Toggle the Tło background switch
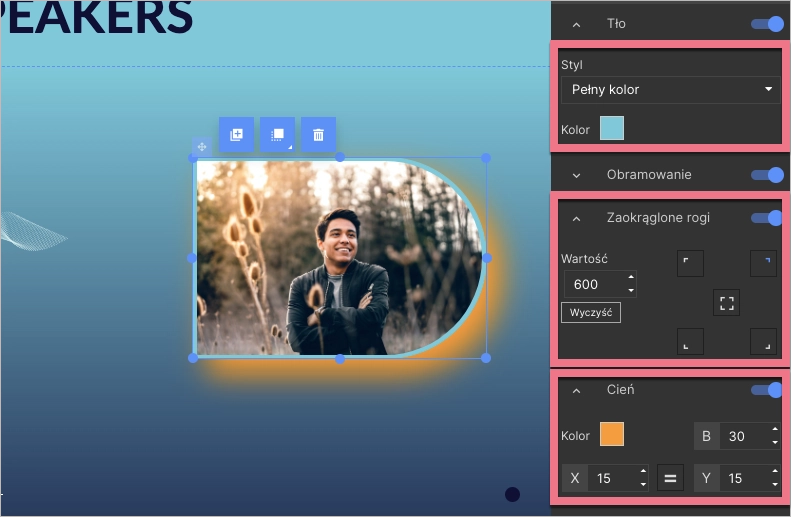Screen dimensions: 791x517 tap(767, 23)
